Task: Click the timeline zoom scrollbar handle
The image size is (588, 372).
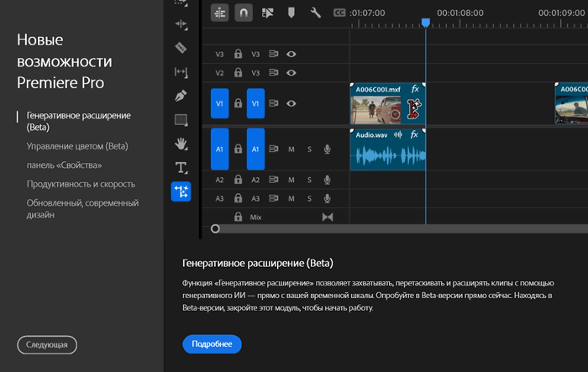Action: click(x=215, y=228)
